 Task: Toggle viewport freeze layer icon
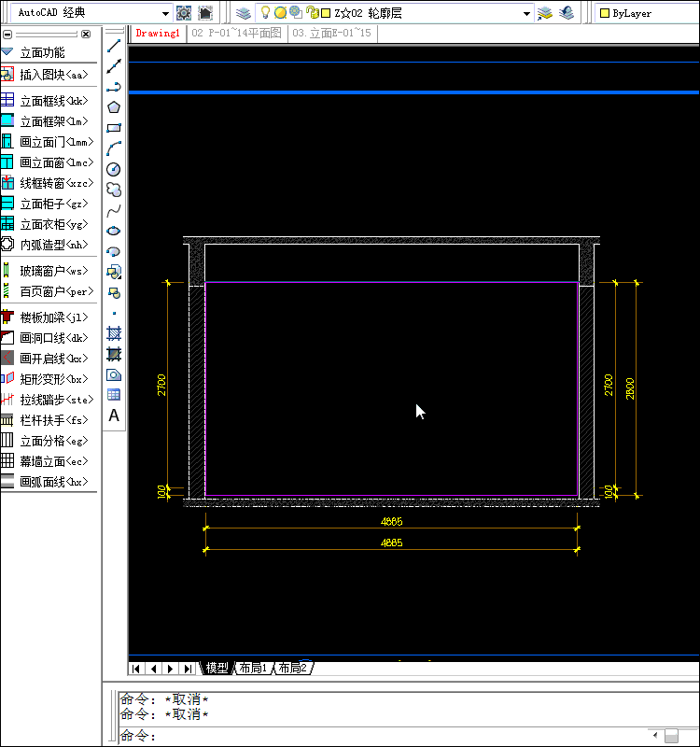[x=296, y=12]
